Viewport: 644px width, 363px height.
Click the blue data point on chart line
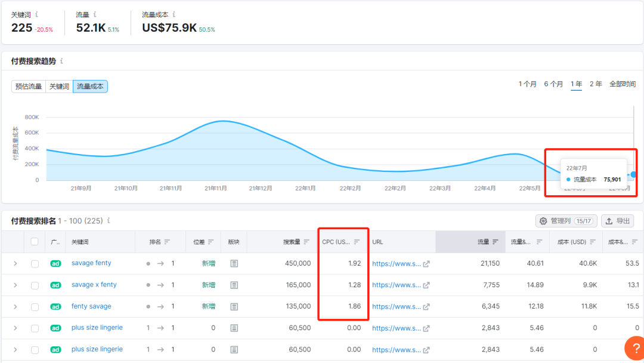tap(633, 174)
